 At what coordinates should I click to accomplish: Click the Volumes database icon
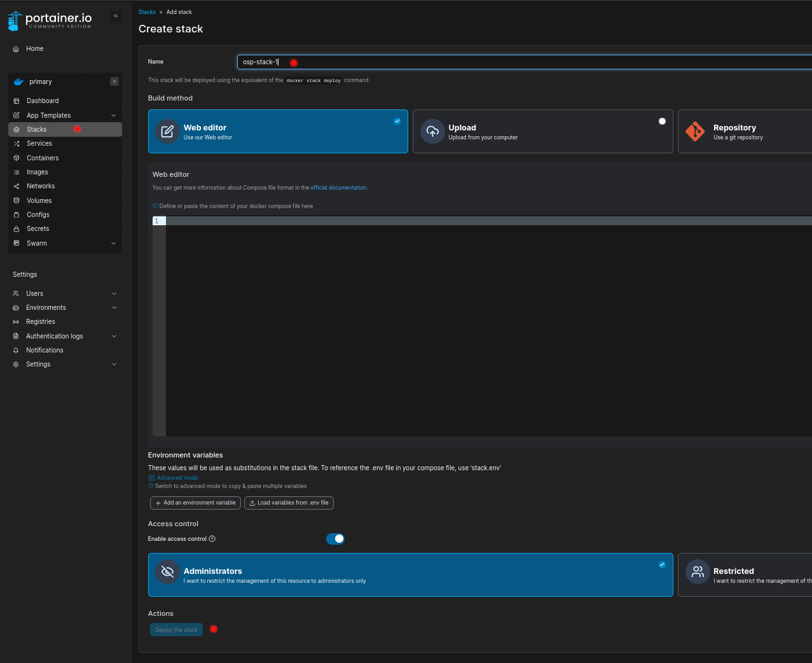[17, 200]
